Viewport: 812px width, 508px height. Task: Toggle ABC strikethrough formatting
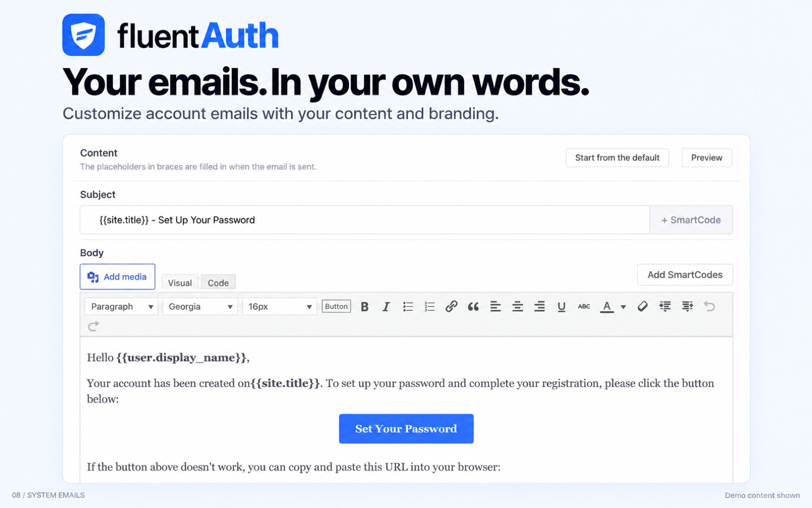[584, 306]
